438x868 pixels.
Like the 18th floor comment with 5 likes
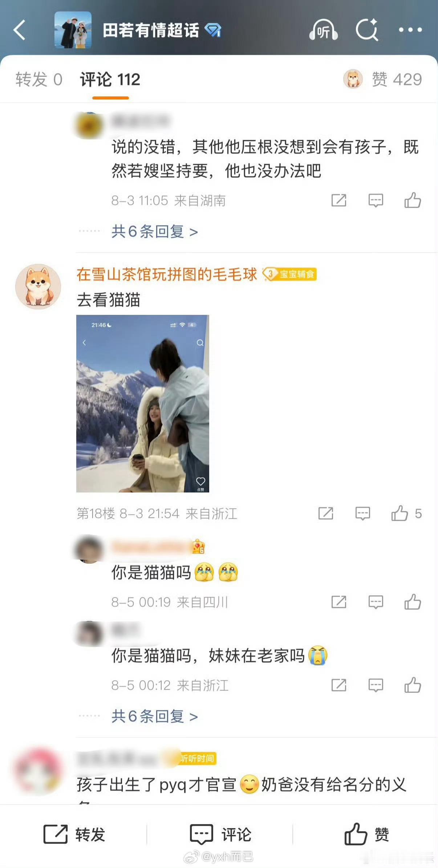[x=406, y=514]
